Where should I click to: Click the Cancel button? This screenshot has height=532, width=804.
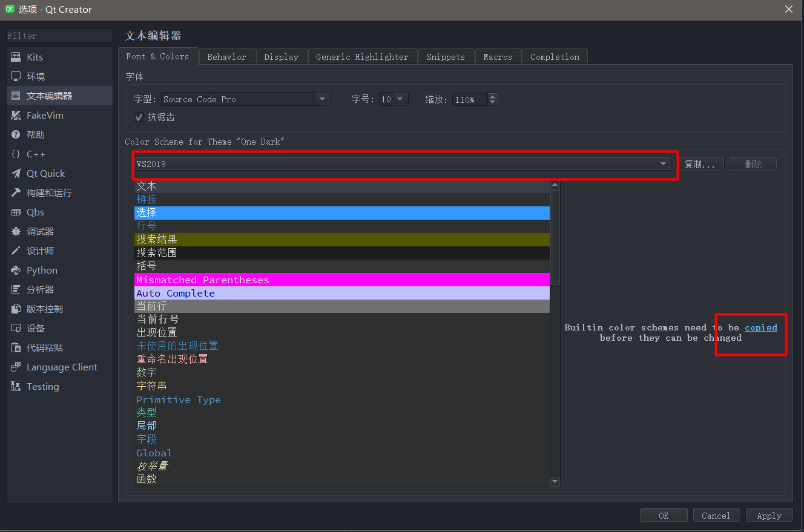tap(716, 516)
